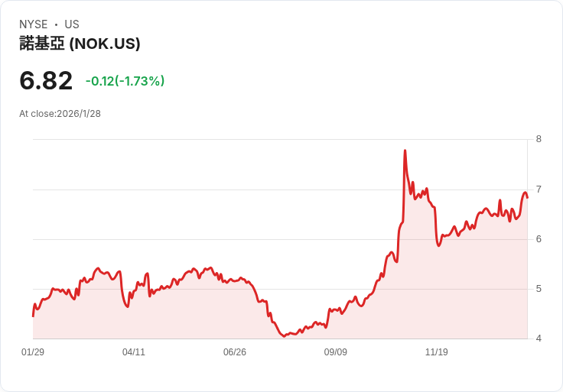The width and height of the screenshot is (563, 392).
Task: Select the 09/09 date on x-axis
Action: [336, 352]
